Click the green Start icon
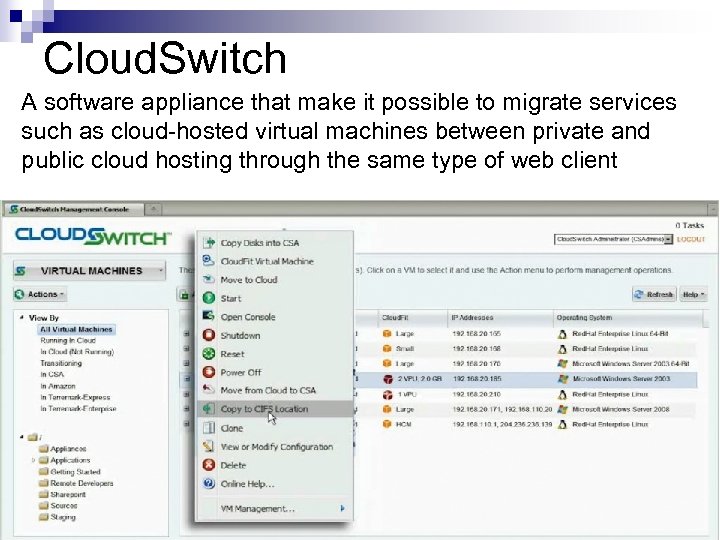Viewport: 720px width, 540px height. (x=208, y=298)
